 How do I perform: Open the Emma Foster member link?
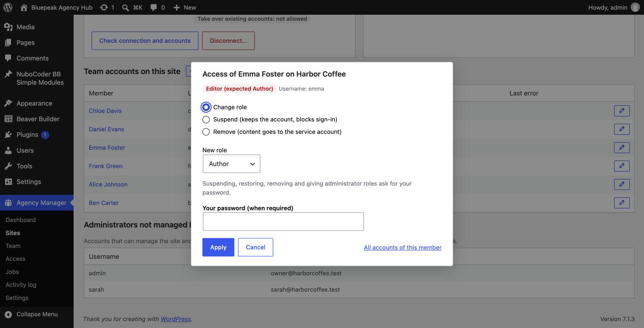[x=107, y=148]
